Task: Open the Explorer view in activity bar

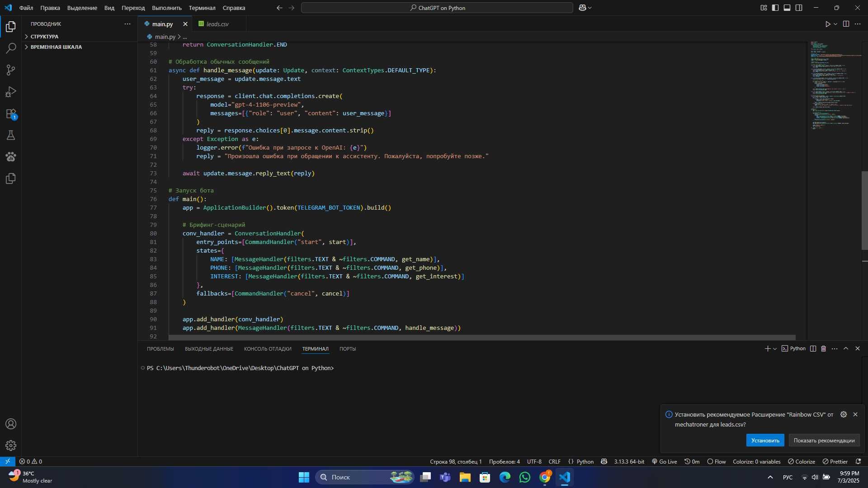Action: pyautogui.click(x=11, y=27)
